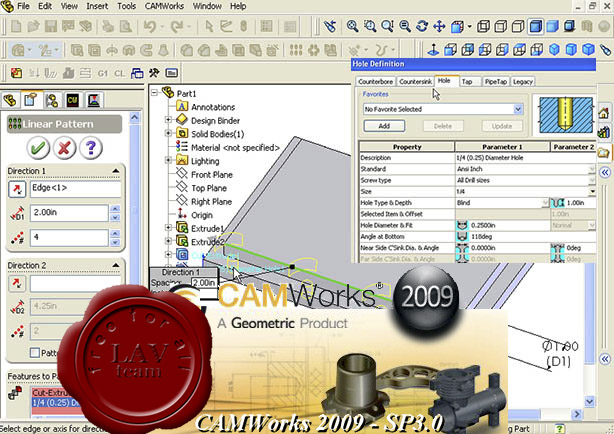Expand the Extrude1 feature node

tap(168, 227)
